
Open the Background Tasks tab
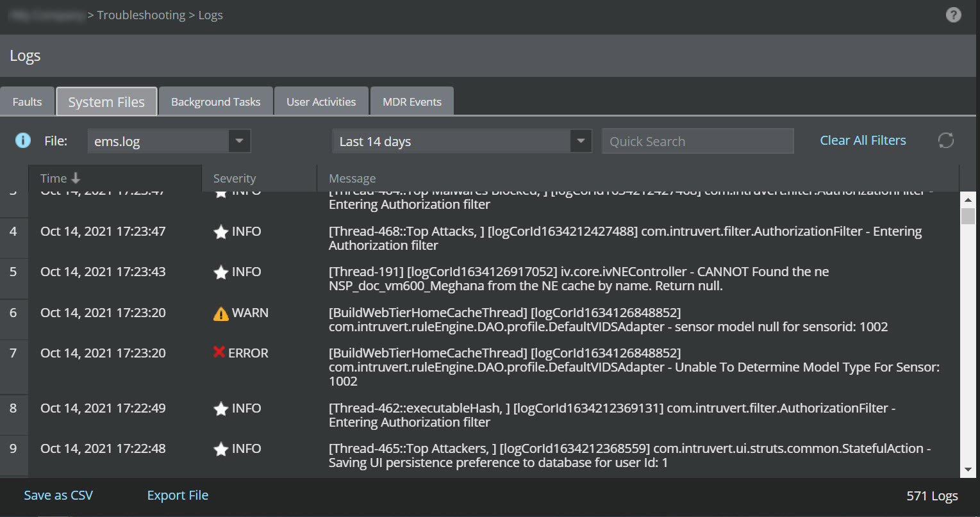[x=216, y=102]
